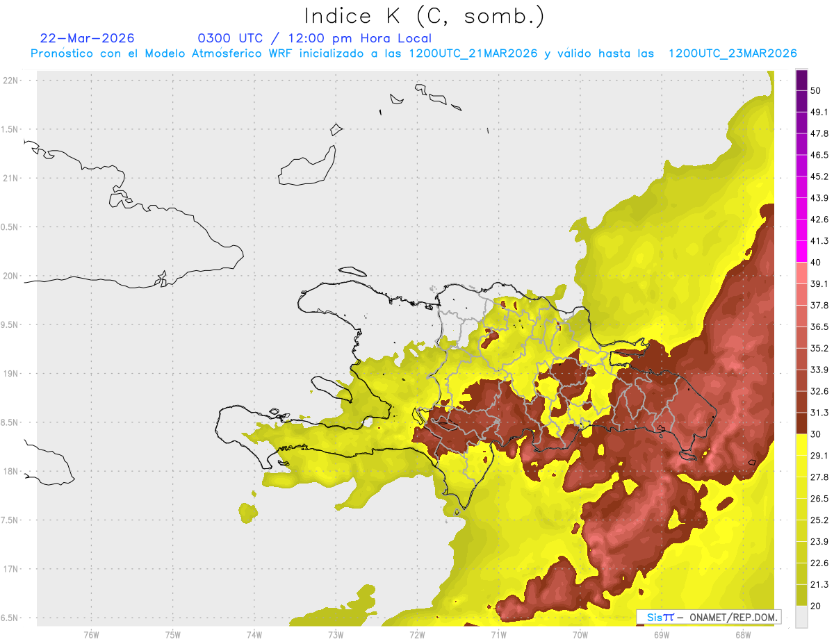Click the 40 value label on the color bar
The image size is (834, 644).
[x=816, y=262]
